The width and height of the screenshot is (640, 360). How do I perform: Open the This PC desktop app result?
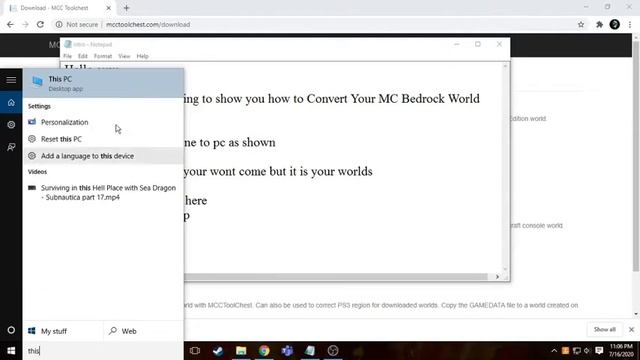point(103,83)
